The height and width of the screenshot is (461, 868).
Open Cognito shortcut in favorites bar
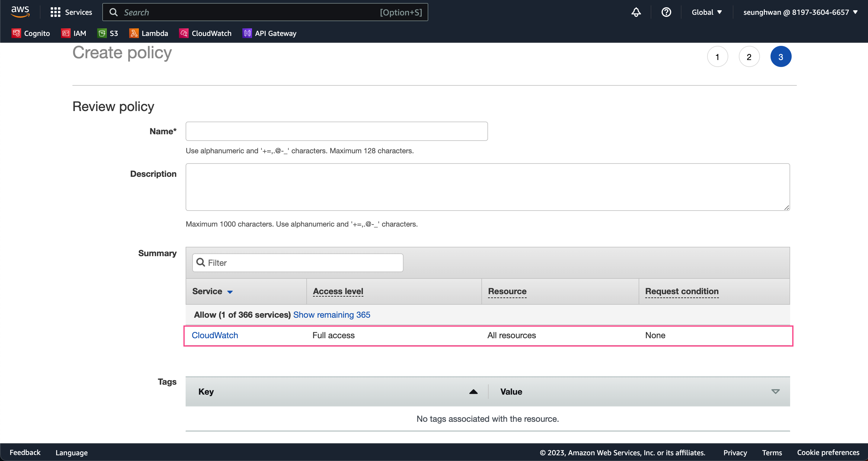(31, 33)
